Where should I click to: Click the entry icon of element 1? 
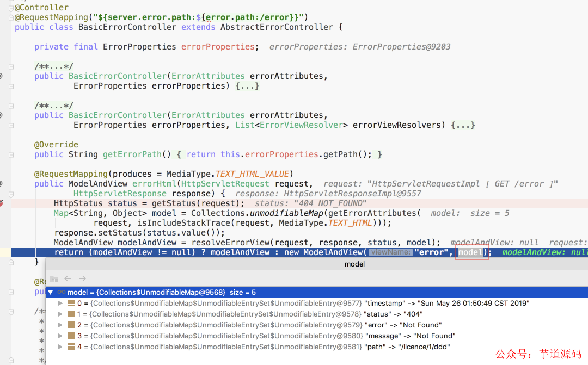point(71,314)
